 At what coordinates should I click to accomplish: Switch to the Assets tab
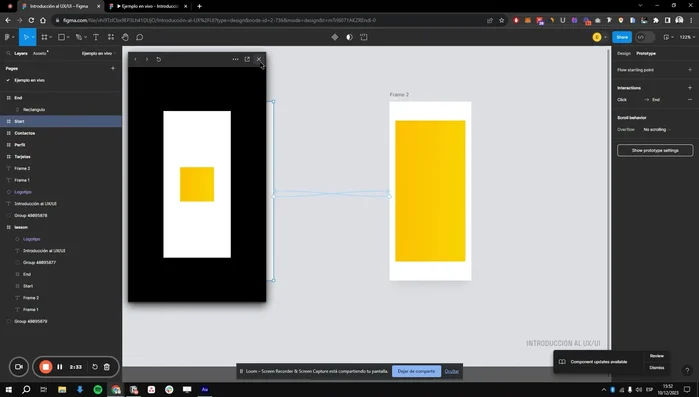[40, 53]
